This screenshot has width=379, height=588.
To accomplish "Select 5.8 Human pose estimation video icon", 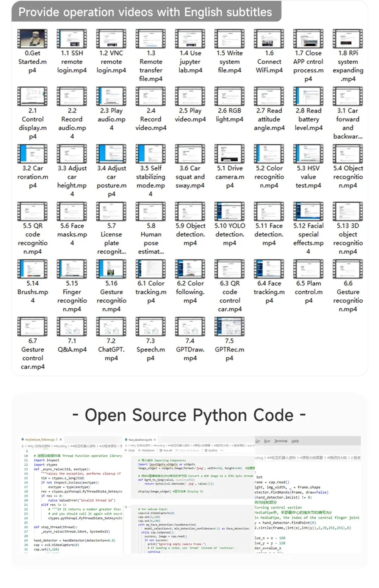I will (151, 211).
